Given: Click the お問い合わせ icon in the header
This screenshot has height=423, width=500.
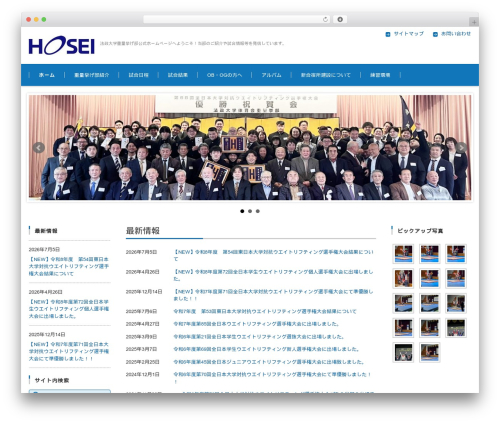Looking at the screenshot, I should coord(435,34).
